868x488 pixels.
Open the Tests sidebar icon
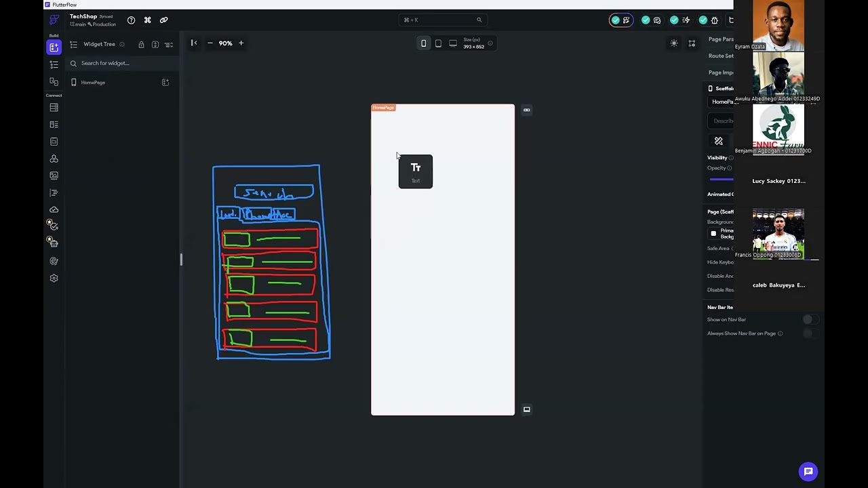(53, 226)
